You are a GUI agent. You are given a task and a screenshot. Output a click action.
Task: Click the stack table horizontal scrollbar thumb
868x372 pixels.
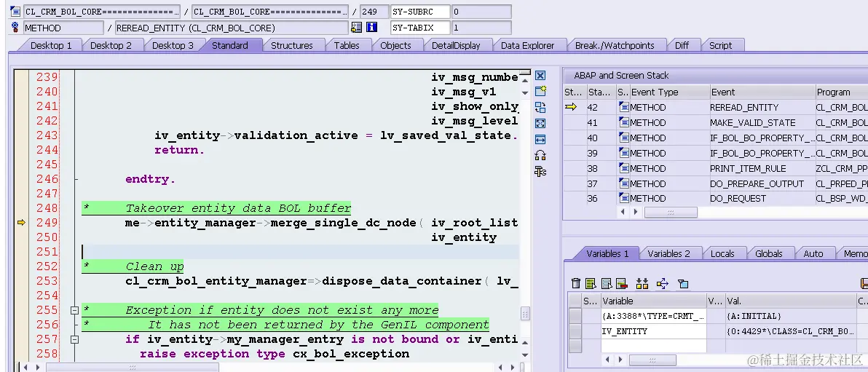(671, 212)
